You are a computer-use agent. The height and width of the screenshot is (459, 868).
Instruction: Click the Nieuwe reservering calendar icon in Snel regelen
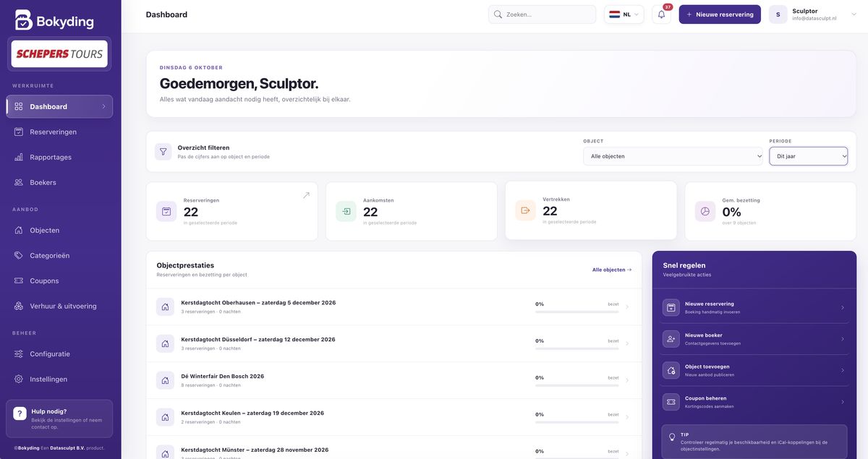[671, 307]
